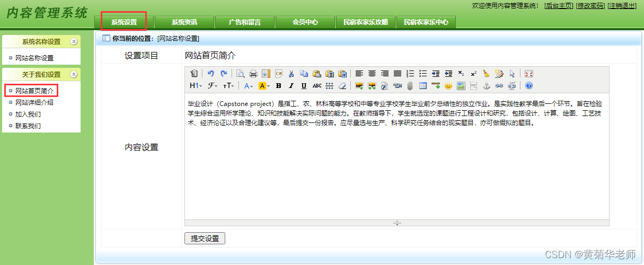The height and width of the screenshot is (265, 644).
Task: Toggle underline formatting
Action: click(304, 85)
